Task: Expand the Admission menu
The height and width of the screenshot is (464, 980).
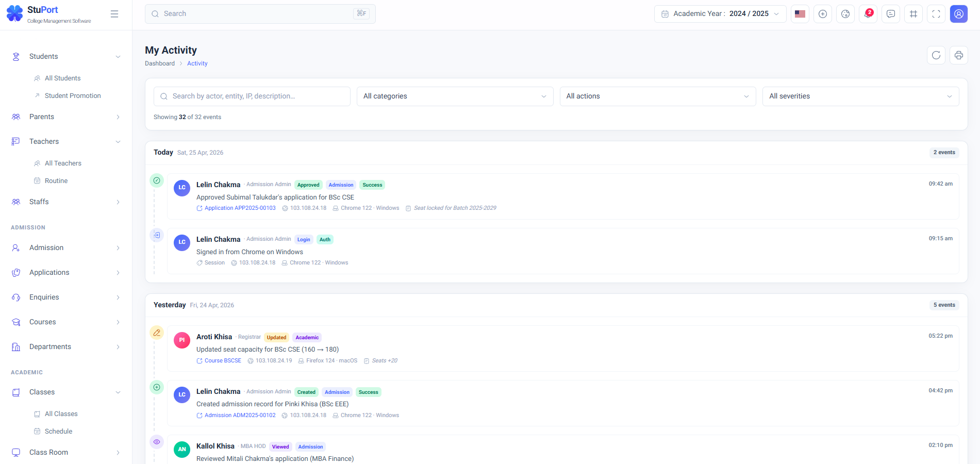Action: 118,248
